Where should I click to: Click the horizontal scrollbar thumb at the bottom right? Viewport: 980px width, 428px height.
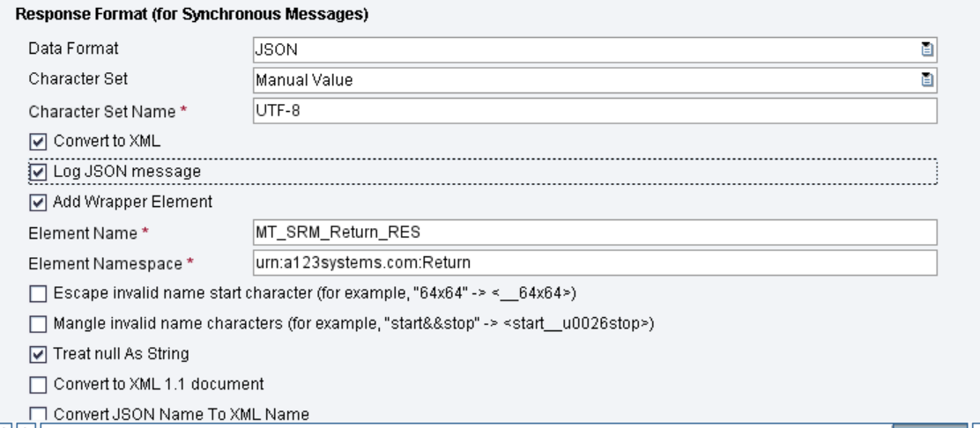point(929,425)
